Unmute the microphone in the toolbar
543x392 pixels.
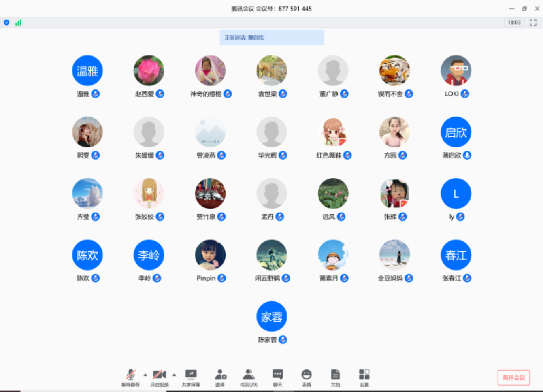(x=130, y=375)
